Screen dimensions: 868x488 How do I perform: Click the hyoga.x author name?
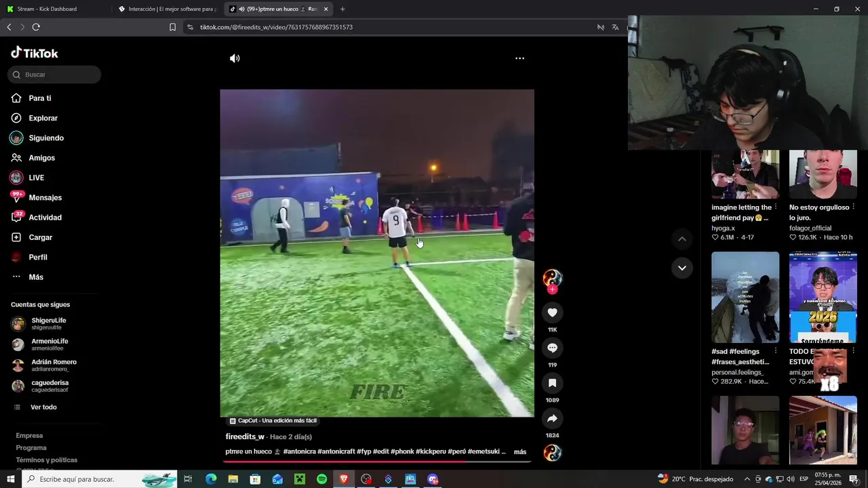[x=723, y=228]
